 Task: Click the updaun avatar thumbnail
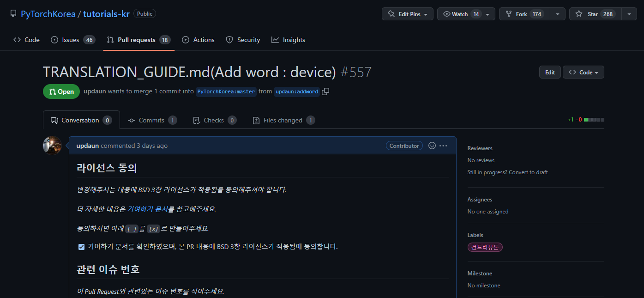[52, 146]
